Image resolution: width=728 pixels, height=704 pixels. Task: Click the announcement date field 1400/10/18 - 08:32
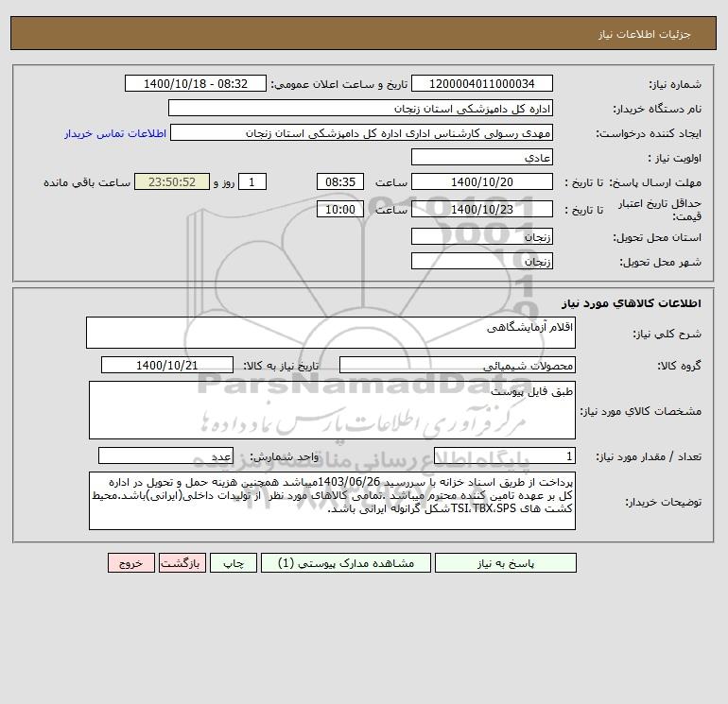pyautogui.click(x=196, y=83)
